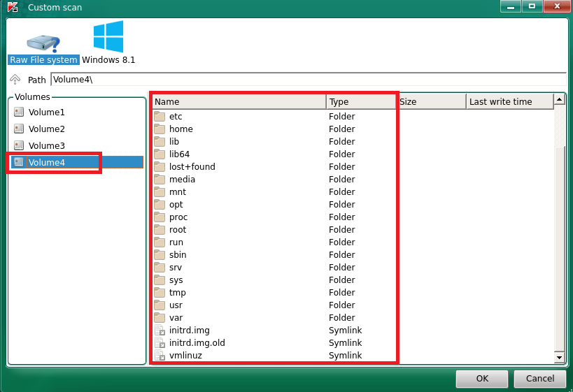573x392 pixels.
Task: Click the proc folder icon
Action: point(160,217)
